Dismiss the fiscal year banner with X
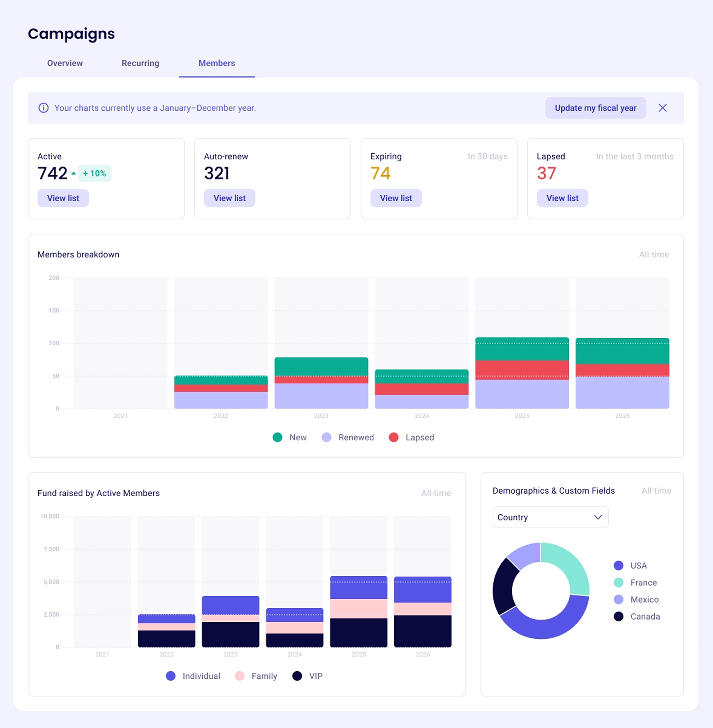Image resolution: width=713 pixels, height=728 pixels. [662, 108]
